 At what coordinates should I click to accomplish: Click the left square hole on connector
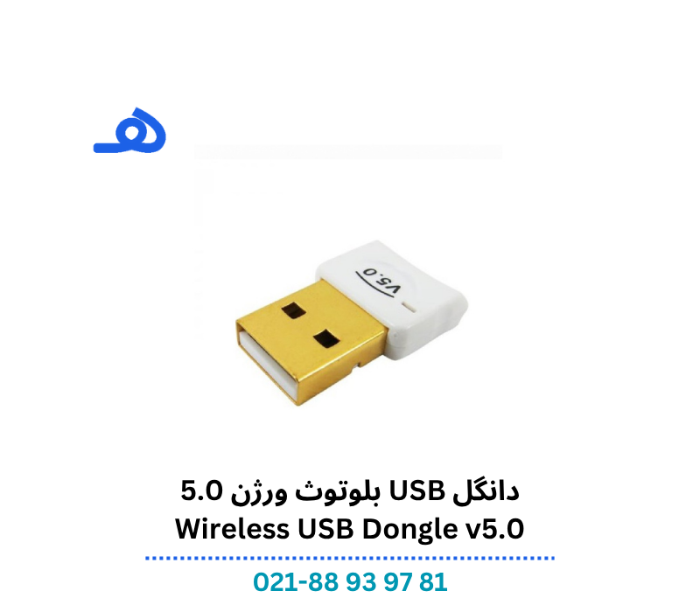[x=294, y=310]
